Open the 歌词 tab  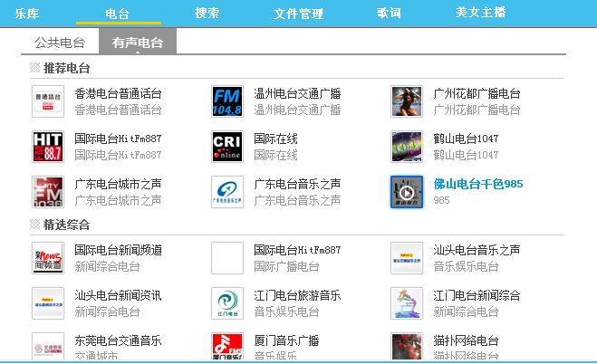(389, 14)
